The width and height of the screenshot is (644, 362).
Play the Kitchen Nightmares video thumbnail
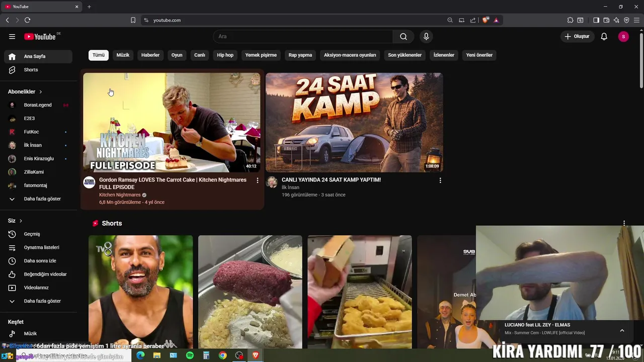tap(172, 122)
